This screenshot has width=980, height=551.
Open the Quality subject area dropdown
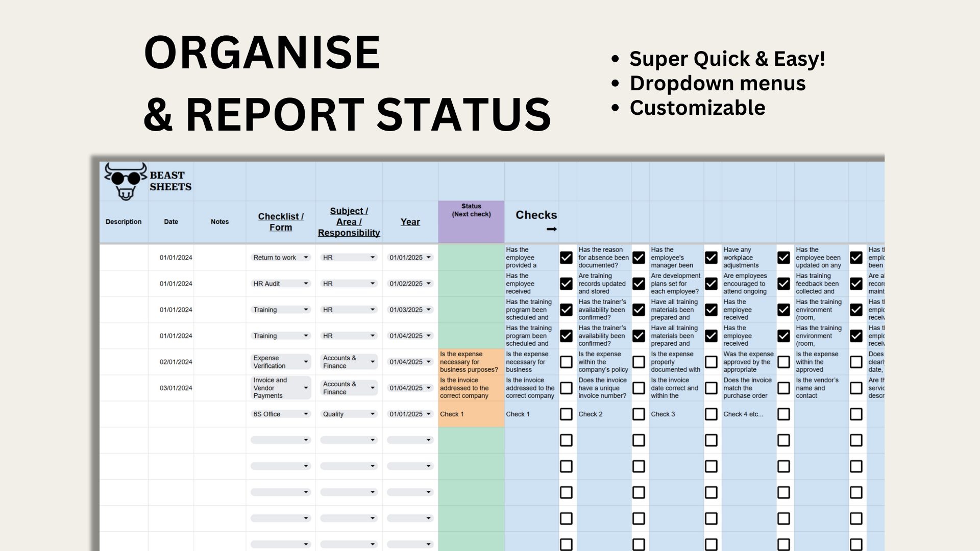tap(373, 414)
